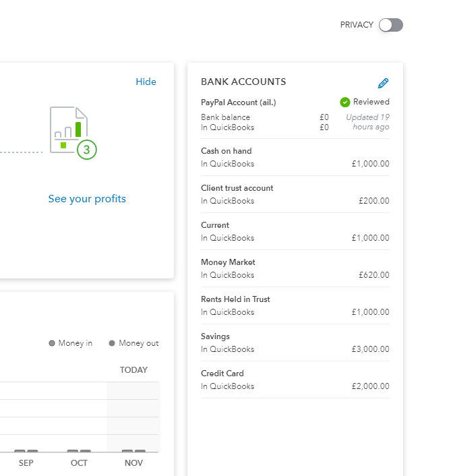Click the Money in legend dot
Image resolution: width=451 pixels, height=476 pixels.
[x=52, y=343]
